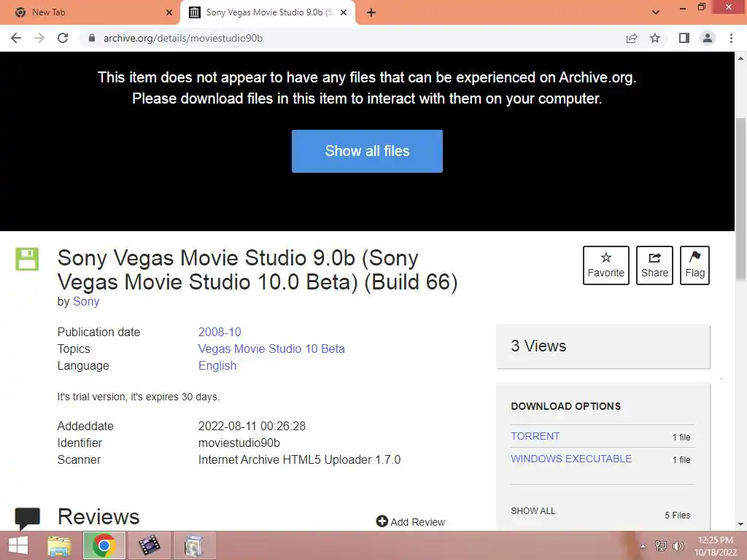Open the Windows Start menu
The image size is (747, 560).
(18, 545)
